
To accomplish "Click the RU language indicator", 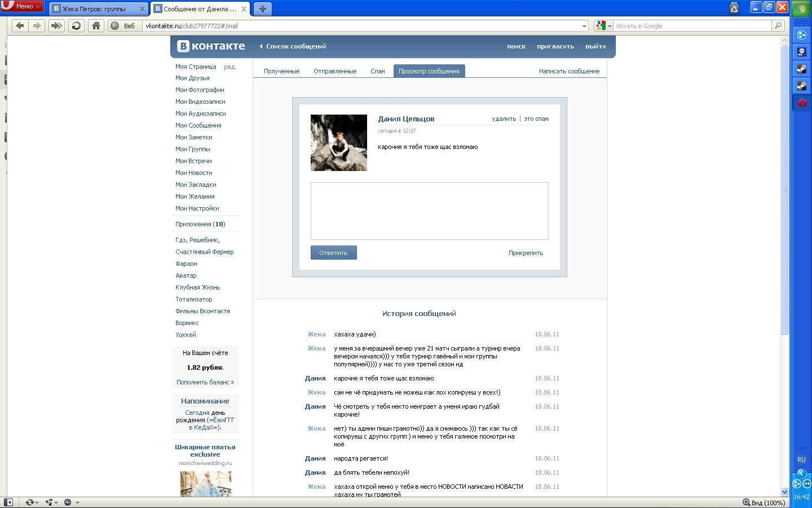I will [801, 459].
